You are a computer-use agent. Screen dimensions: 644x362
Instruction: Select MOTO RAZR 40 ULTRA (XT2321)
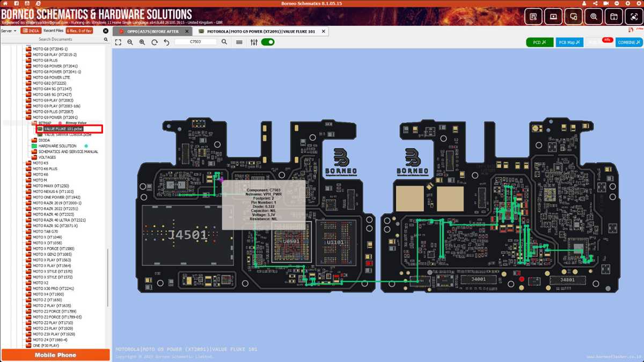(59, 220)
